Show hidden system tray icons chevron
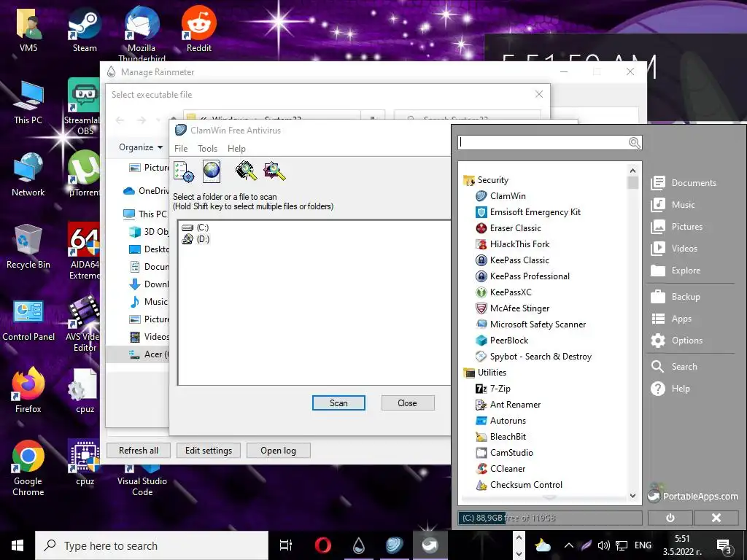Viewport: 747px width, 560px height. [568, 545]
